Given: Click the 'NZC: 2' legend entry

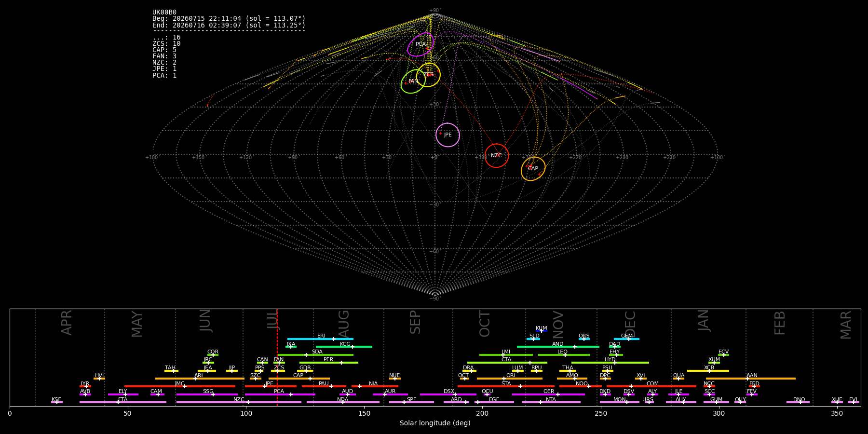Looking at the screenshot, I should coord(164,63).
